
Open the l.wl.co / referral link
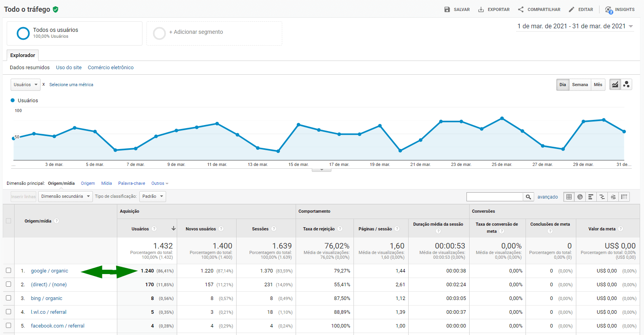pos(49,312)
